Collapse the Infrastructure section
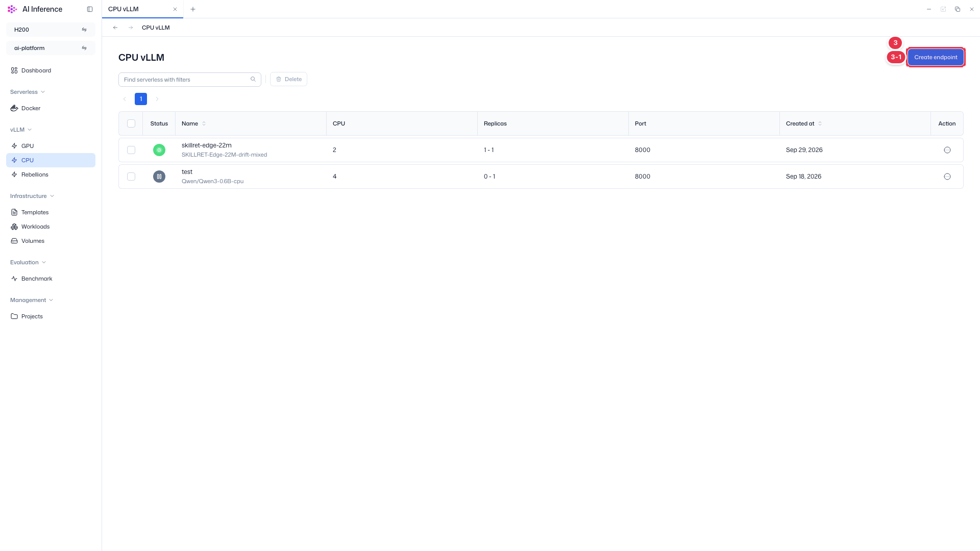 point(32,196)
